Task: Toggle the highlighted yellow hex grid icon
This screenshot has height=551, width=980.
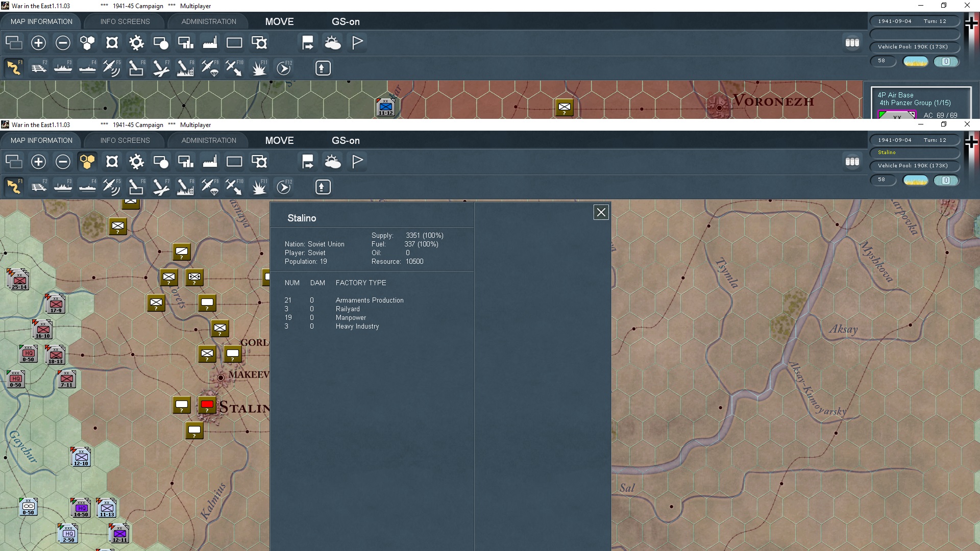Action: 87,162
